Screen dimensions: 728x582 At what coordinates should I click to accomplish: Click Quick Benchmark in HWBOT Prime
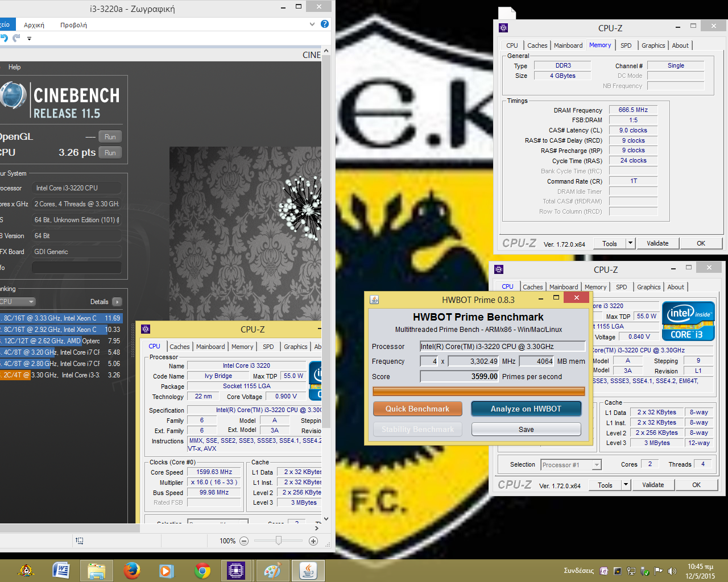click(417, 409)
